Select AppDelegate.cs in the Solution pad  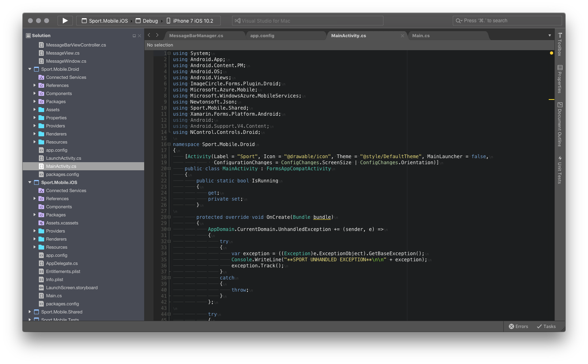tap(62, 263)
